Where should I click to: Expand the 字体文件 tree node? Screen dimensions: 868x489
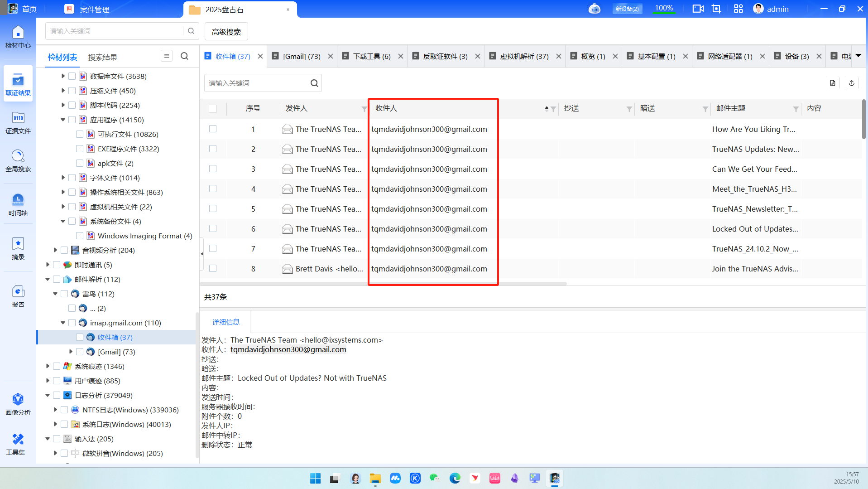63,178
